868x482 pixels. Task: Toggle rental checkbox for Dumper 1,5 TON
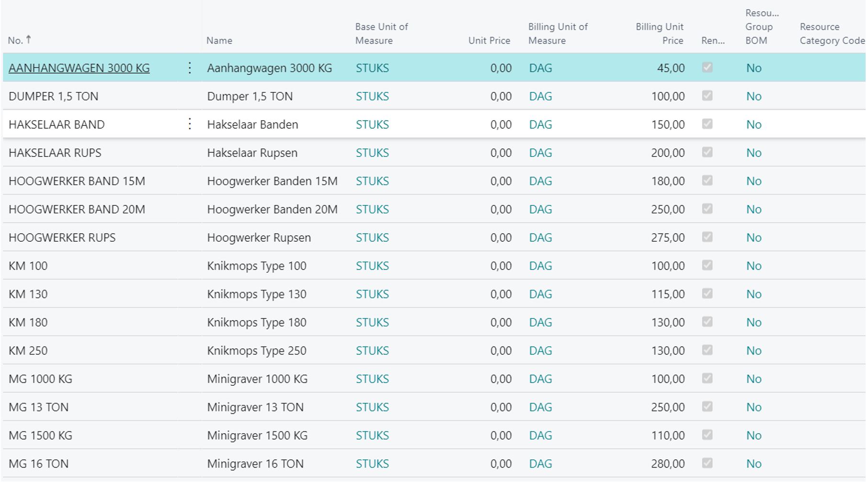point(707,96)
